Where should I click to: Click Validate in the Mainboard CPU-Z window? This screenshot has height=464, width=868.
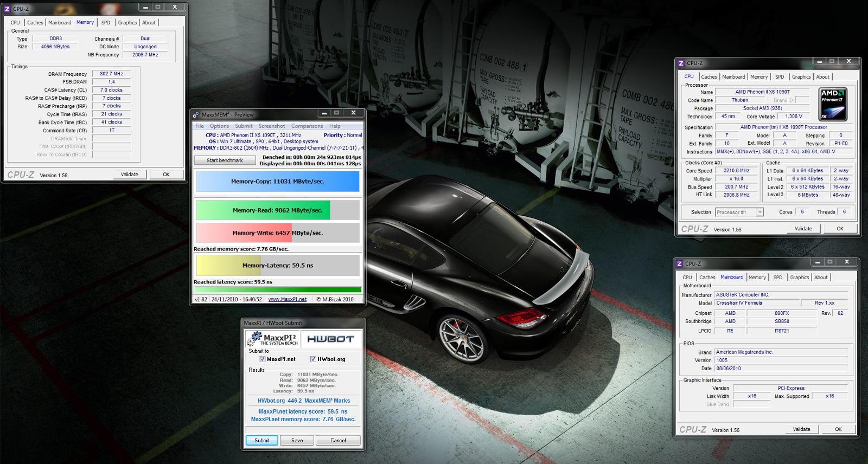point(801,429)
